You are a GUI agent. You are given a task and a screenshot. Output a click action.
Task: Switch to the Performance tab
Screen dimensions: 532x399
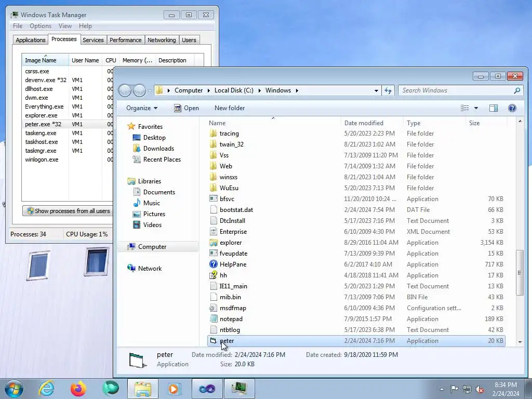(x=126, y=40)
